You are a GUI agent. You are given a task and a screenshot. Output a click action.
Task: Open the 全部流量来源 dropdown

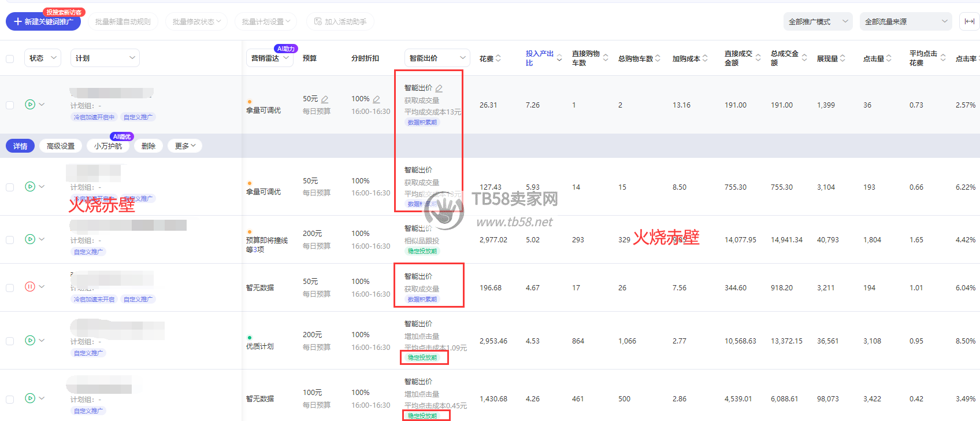[905, 22]
